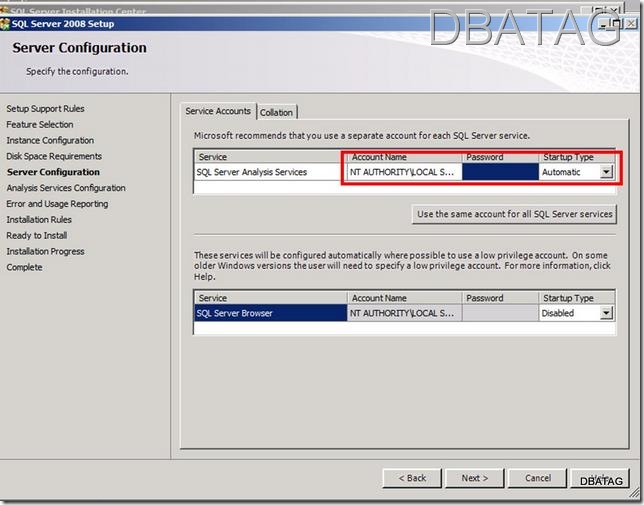Proceed with the Next button
This screenshot has width=644, height=505.
point(474,478)
